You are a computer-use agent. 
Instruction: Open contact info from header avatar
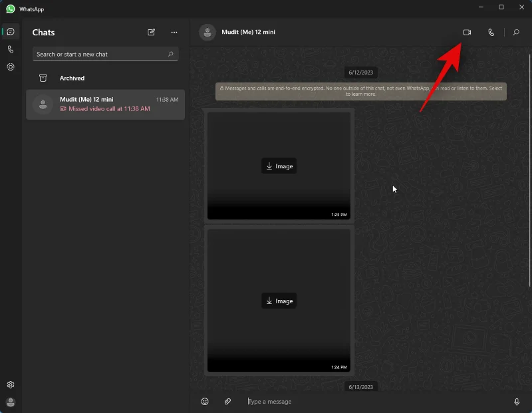coord(207,32)
